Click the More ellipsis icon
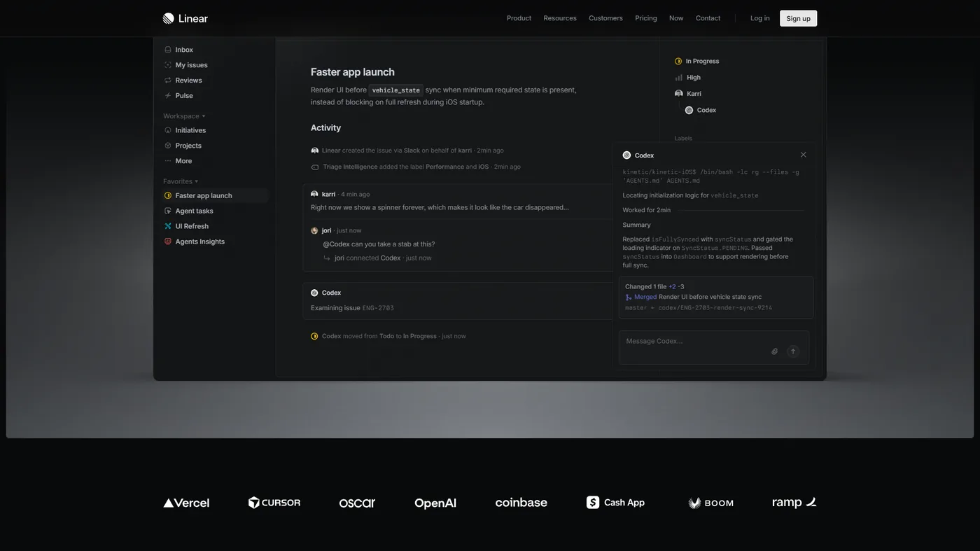The height and width of the screenshot is (551, 980). 168,161
